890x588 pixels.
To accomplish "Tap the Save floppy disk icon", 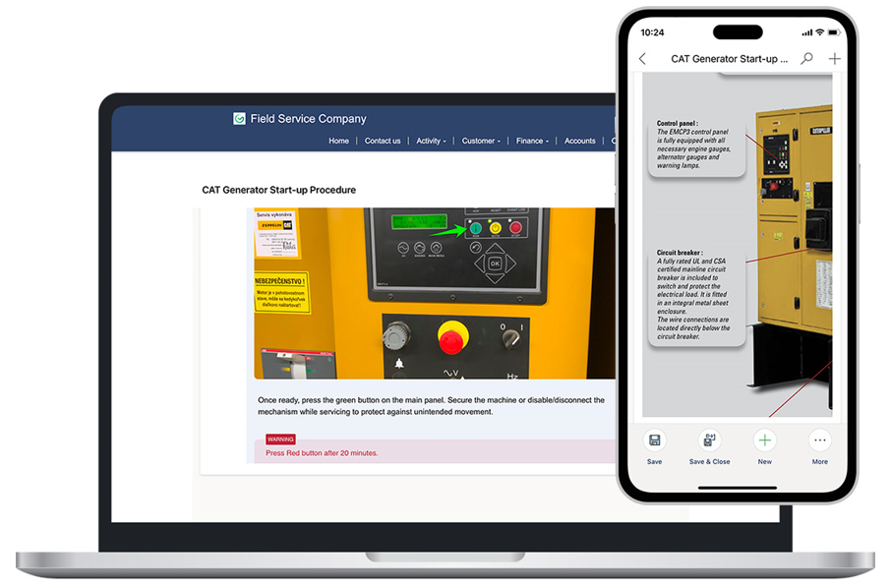I will click(654, 441).
